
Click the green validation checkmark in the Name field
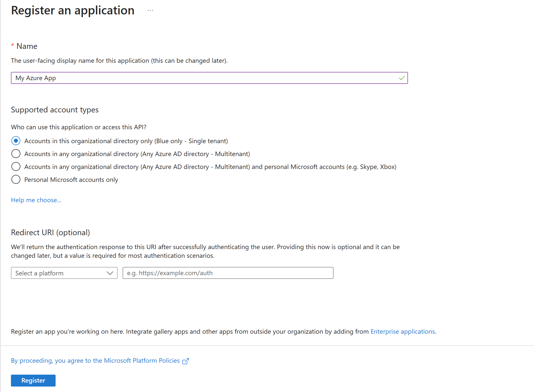tap(401, 78)
